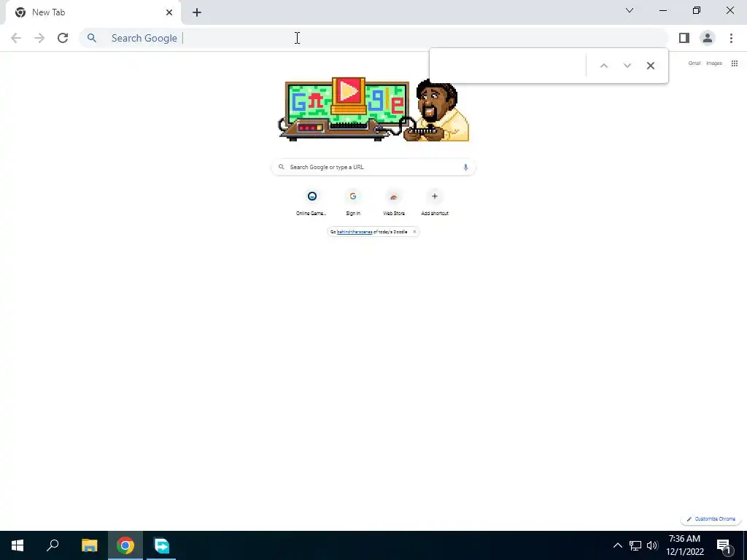Open the Windows Start menu
The width and height of the screenshot is (747, 560).
18,545
